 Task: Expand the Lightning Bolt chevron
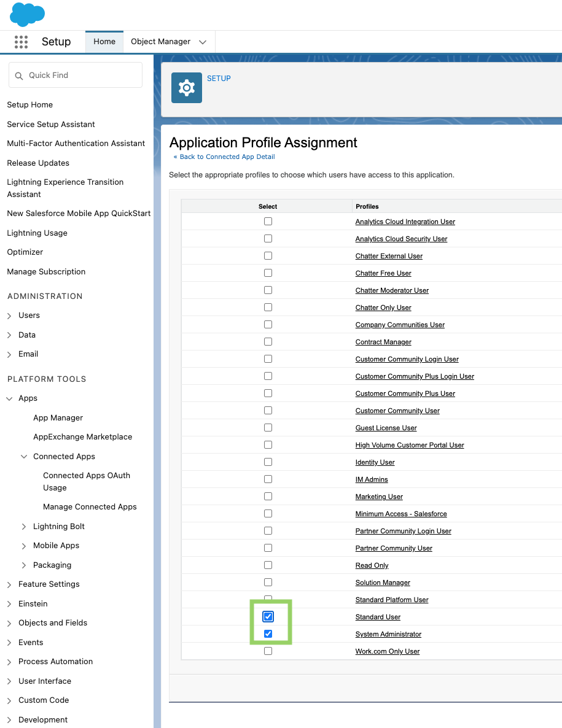coord(24,527)
